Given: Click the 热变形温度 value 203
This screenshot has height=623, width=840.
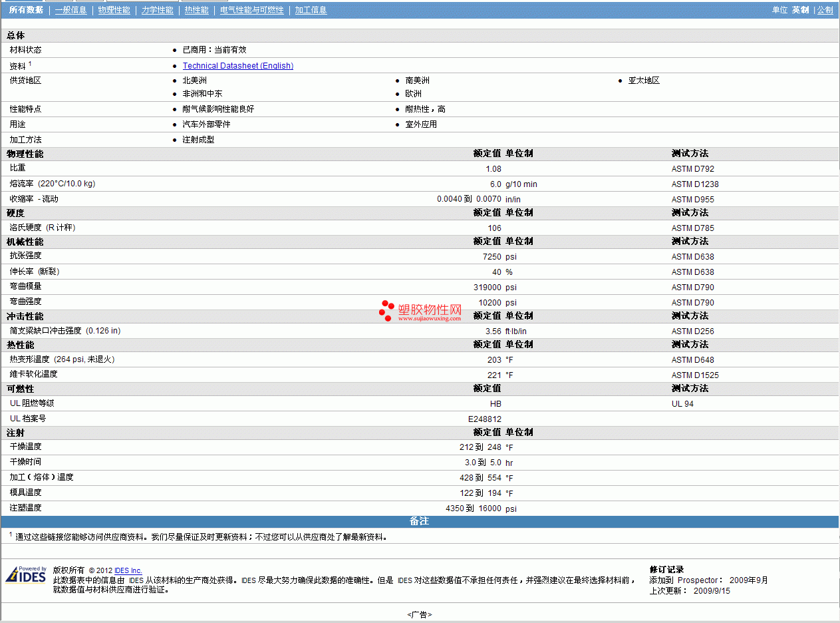Looking at the screenshot, I should pyautogui.click(x=495, y=360).
